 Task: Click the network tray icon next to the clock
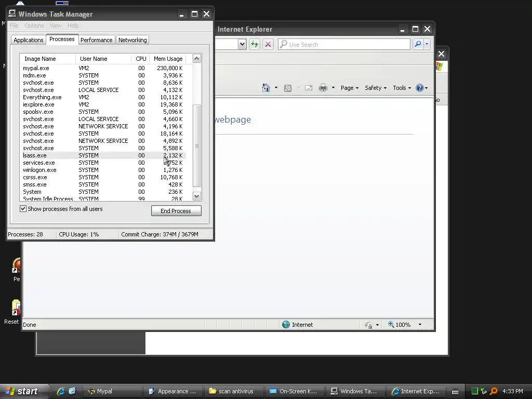coord(484,391)
